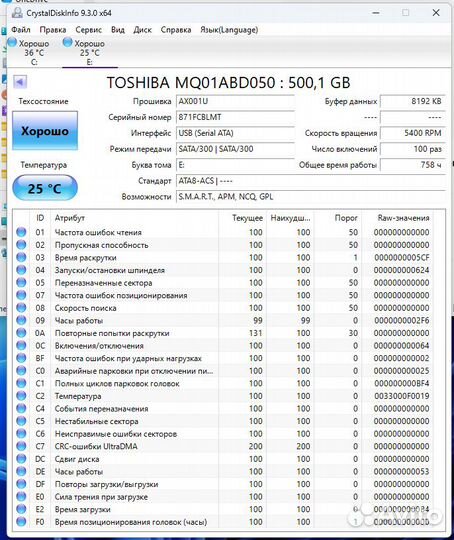Click the Raw-значения column header
Viewport: 454px width, 540px height.
click(403, 218)
